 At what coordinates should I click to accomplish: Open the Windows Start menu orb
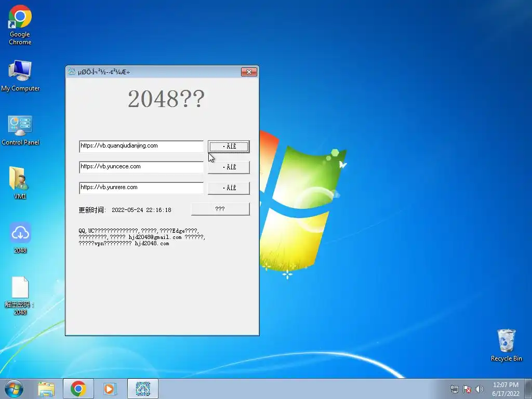14,389
